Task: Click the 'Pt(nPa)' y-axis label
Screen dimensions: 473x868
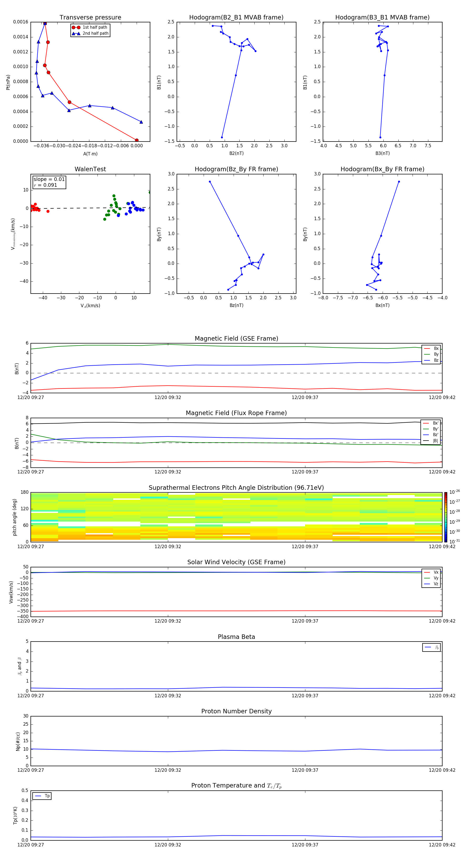Action: click(8, 82)
